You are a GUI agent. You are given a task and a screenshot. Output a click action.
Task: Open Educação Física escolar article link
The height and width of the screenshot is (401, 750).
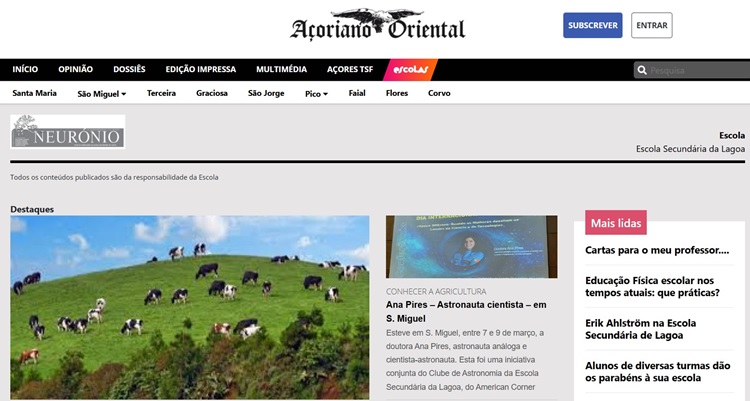(652, 287)
